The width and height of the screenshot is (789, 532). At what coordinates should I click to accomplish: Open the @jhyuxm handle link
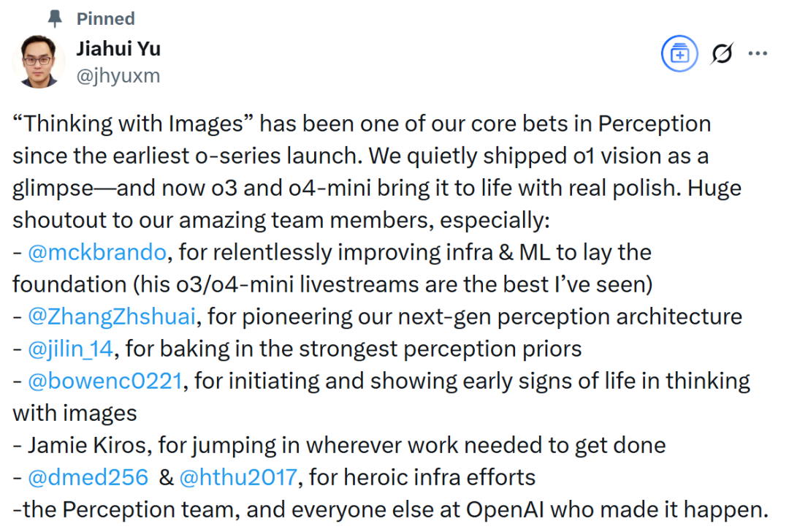coord(118,76)
